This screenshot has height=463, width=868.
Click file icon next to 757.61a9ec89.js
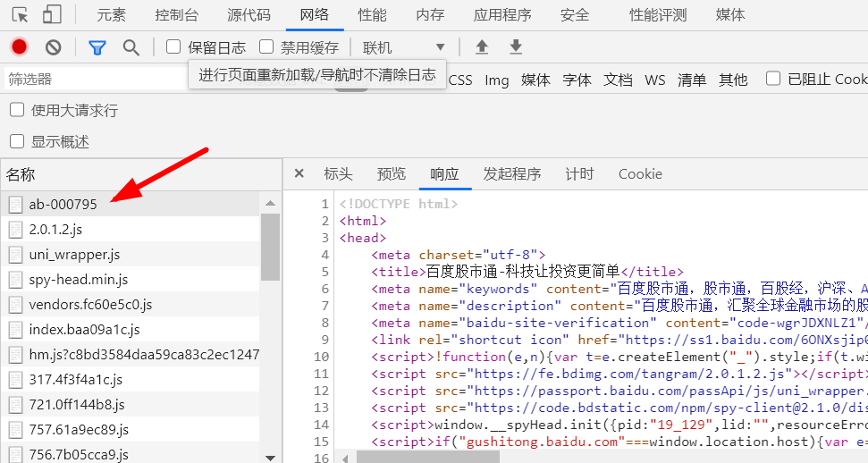click(x=15, y=430)
